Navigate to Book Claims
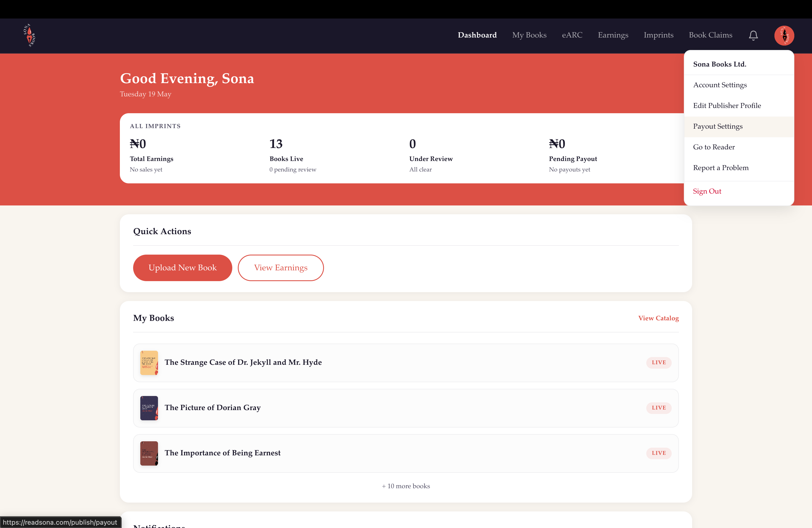 click(x=710, y=35)
